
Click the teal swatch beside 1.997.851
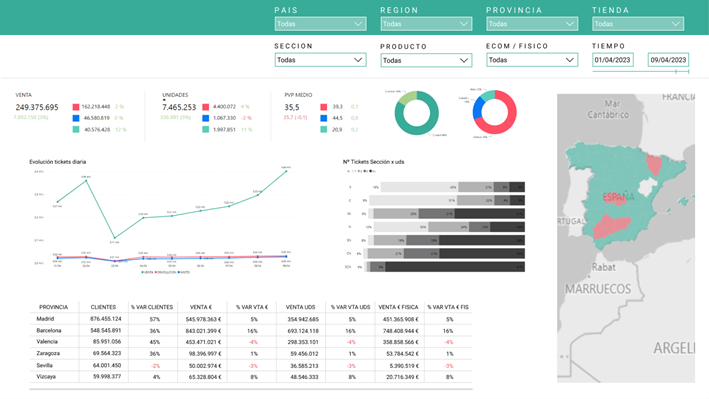pyautogui.click(x=206, y=129)
